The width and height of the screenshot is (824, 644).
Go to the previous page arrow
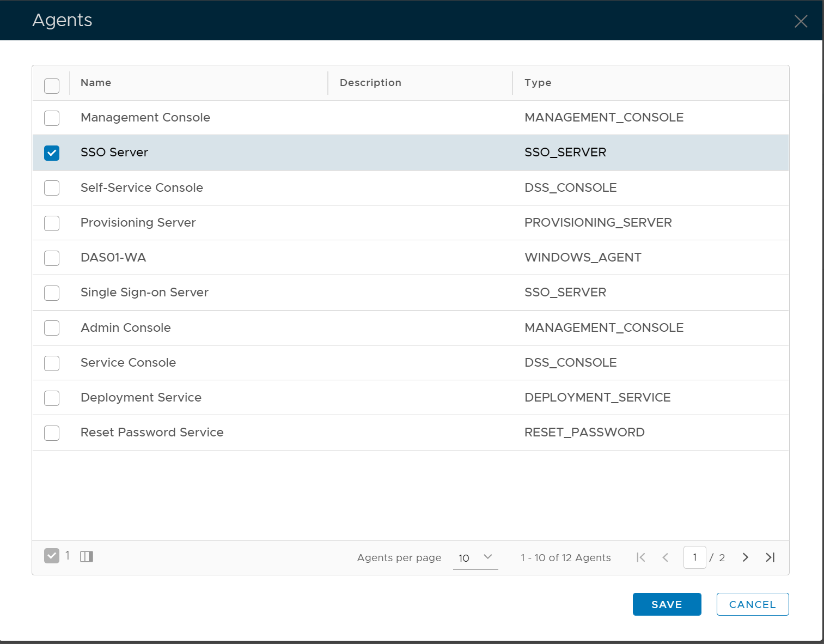pos(665,557)
